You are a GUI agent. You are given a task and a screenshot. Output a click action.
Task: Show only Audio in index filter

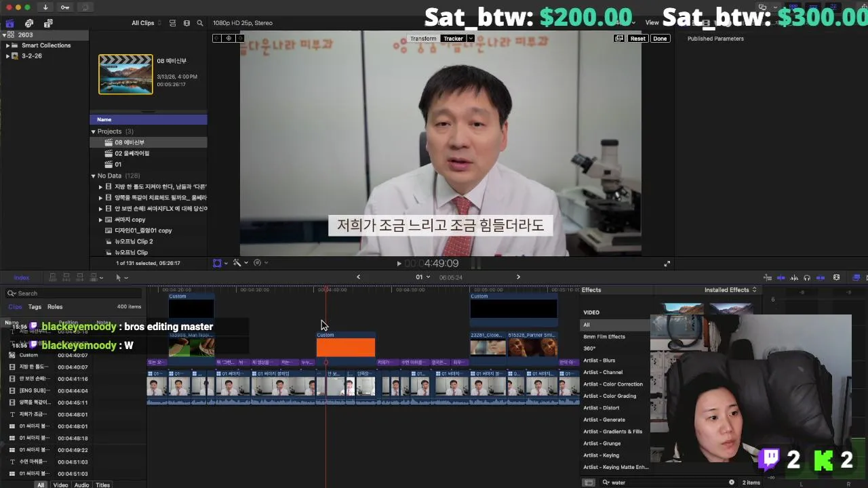coord(81,485)
